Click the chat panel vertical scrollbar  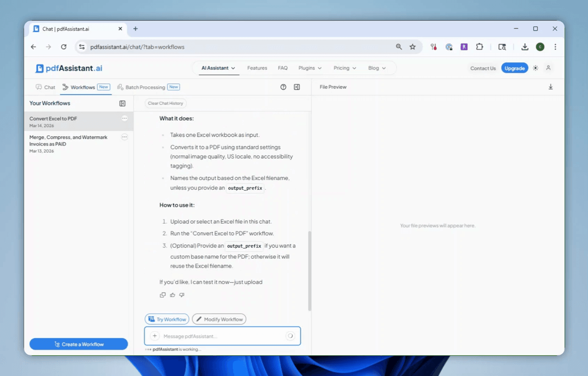tap(309, 271)
